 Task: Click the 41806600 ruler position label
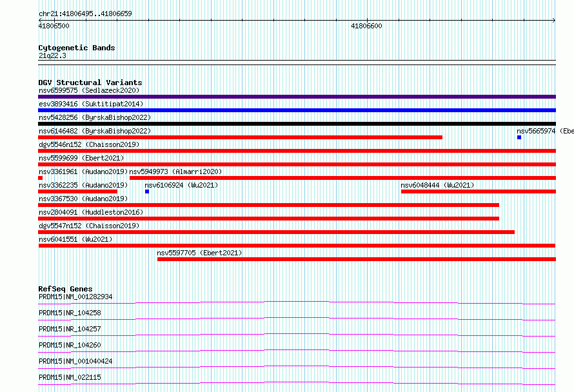click(366, 26)
